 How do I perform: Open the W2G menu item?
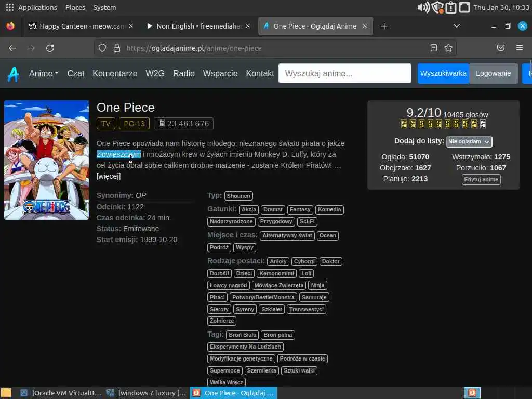click(155, 73)
